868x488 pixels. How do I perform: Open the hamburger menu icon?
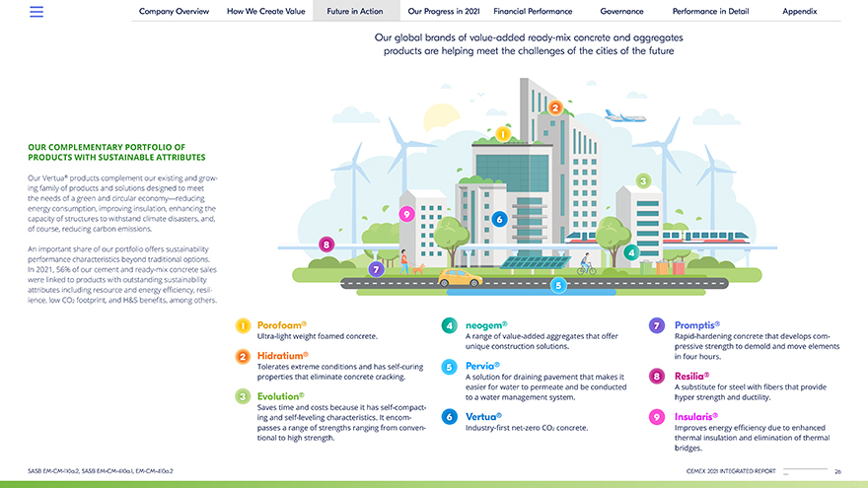coord(36,12)
